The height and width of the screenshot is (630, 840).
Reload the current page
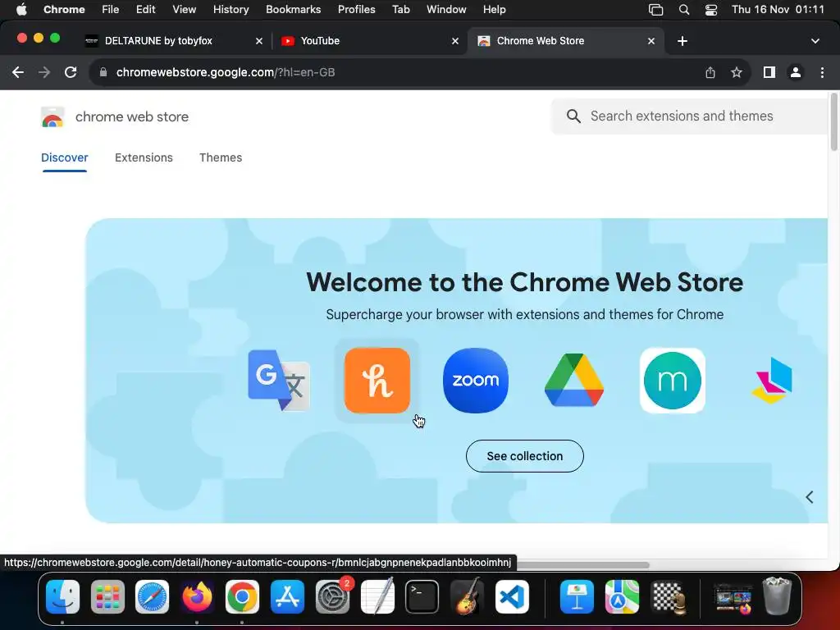pos(71,72)
